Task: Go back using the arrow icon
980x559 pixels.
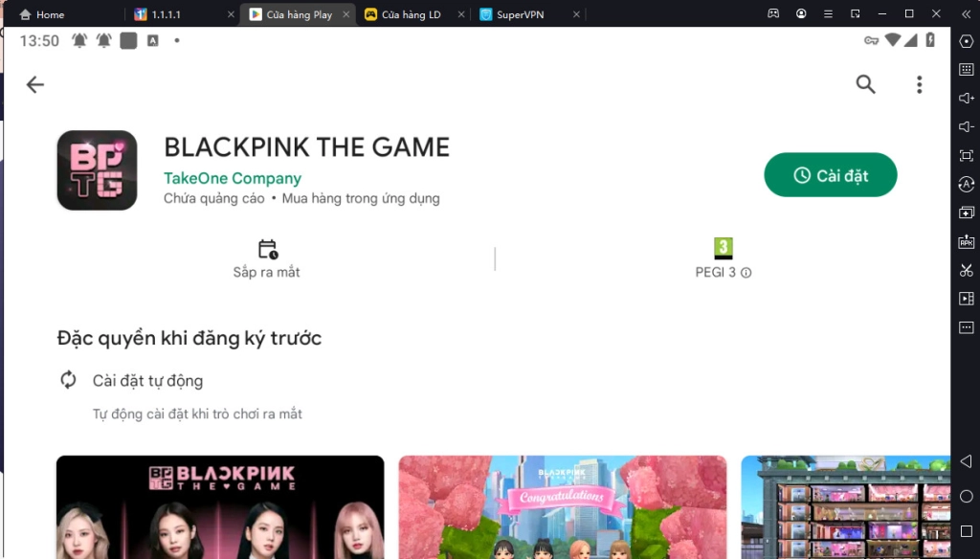Action: coord(35,84)
